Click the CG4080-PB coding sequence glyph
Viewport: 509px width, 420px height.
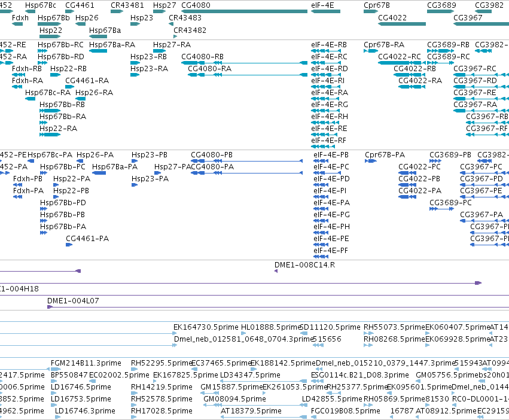pyautogui.click(x=246, y=161)
